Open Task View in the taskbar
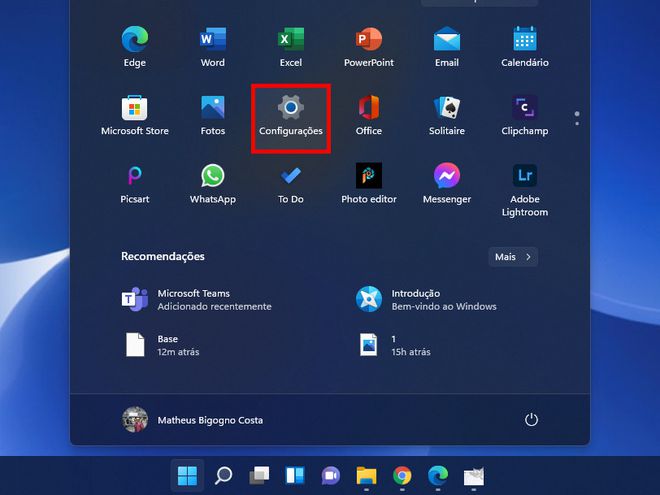Screen dimensions: 660x495 [259, 476]
